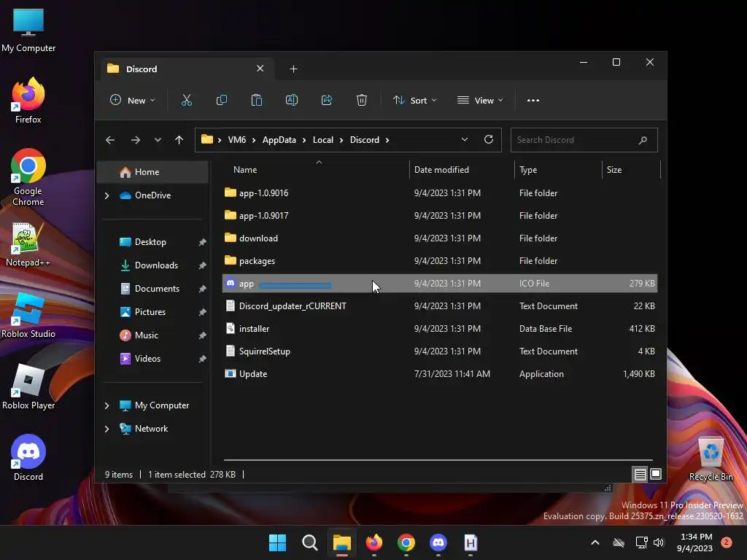
Task: Sort by Type column header
Action: coord(558,169)
